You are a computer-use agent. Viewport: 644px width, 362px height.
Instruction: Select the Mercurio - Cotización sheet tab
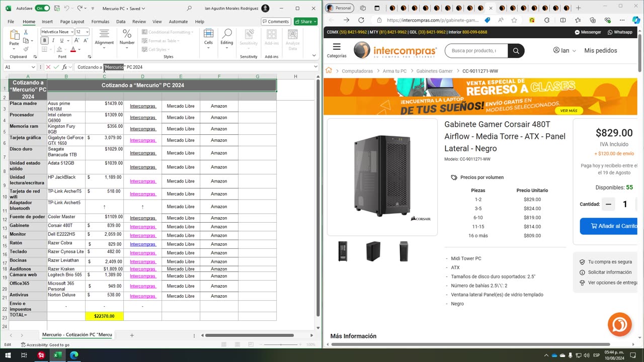[x=77, y=335]
